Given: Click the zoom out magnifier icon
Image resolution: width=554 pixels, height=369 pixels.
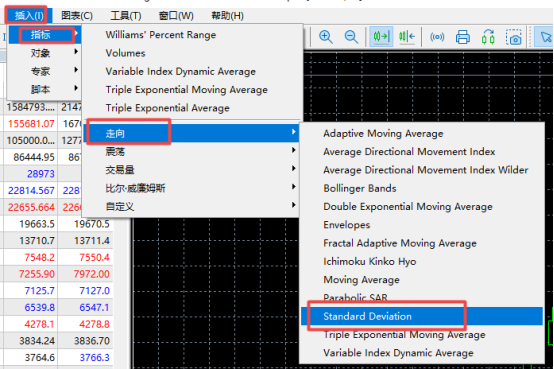Looking at the screenshot, I should pos(351,37).
